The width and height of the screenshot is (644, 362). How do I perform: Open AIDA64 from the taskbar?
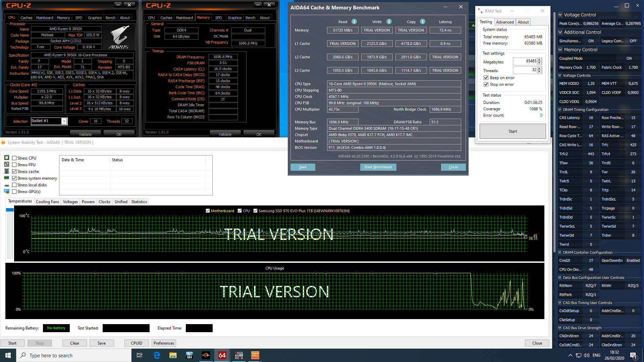pos(222,355)
